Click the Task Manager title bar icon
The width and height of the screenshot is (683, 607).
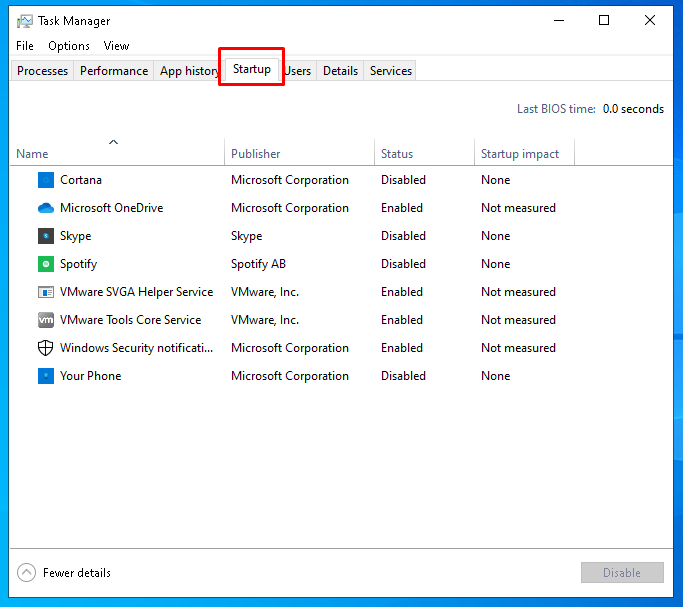coord(24,21)
